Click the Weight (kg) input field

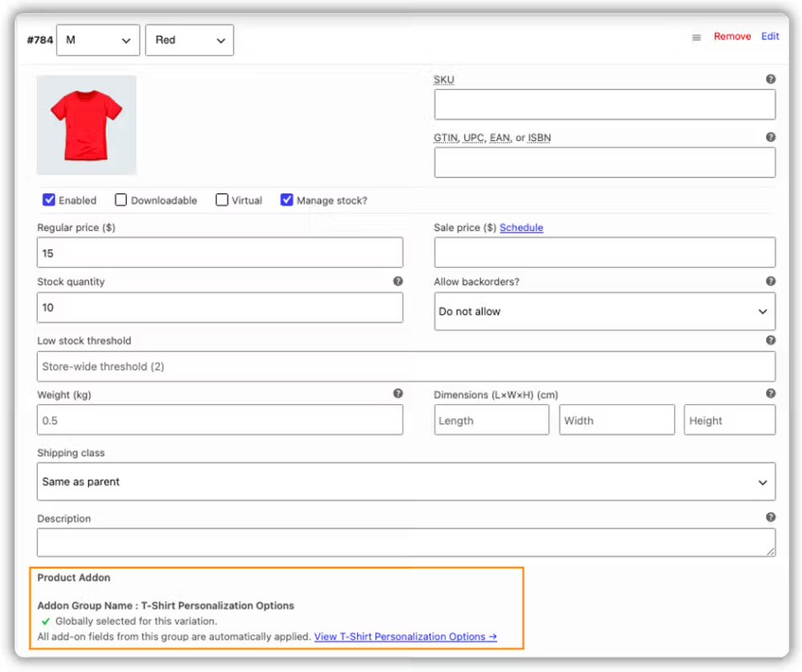click(x=220, y=420)
